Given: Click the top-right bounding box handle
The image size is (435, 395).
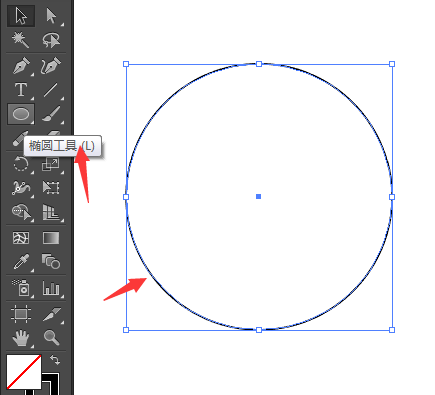Looking at the screenshot, I should [392, 64].
